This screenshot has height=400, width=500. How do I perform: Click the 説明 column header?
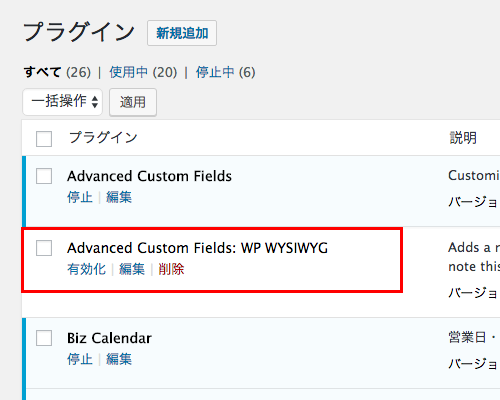(x=463, y=137)
